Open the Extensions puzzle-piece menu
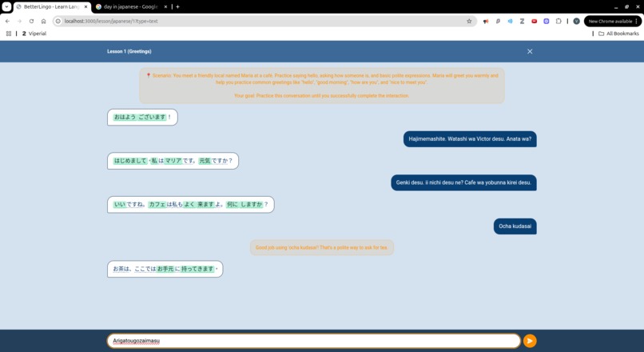 click(x=559, y=22)
